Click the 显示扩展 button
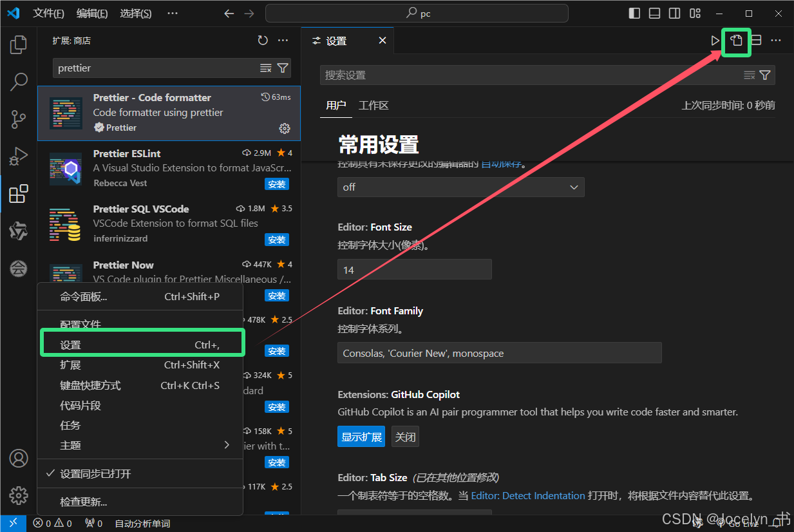Image resolution: width=794 pixels, height=532 pixels. click(x=361, y=437)
